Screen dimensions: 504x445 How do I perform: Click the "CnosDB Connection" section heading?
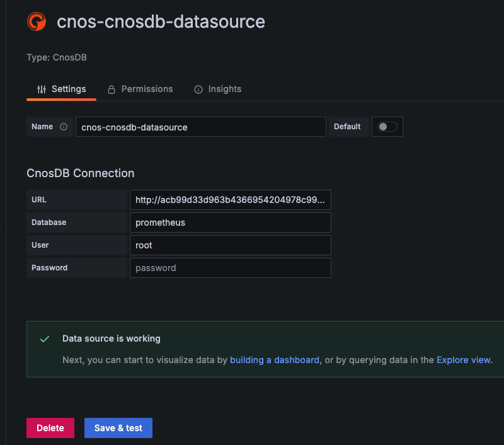(x=81, y=173)
